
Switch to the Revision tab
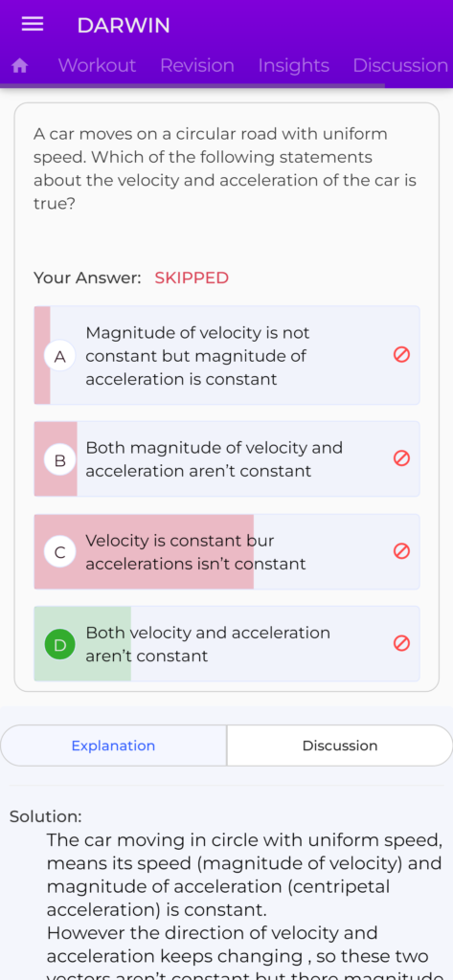pyautogui.click(x=197, y=66)
